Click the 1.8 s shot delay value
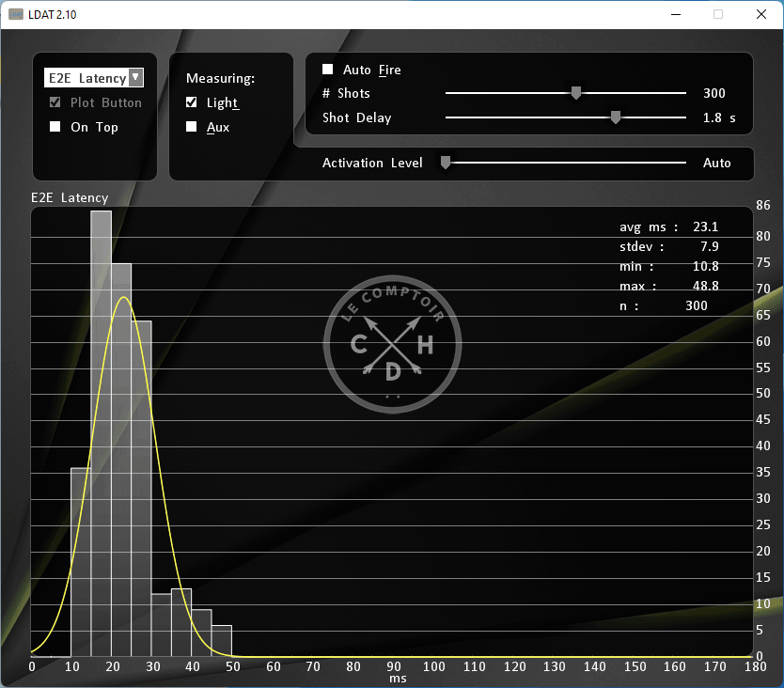The image size is (784, 688). 719,117
